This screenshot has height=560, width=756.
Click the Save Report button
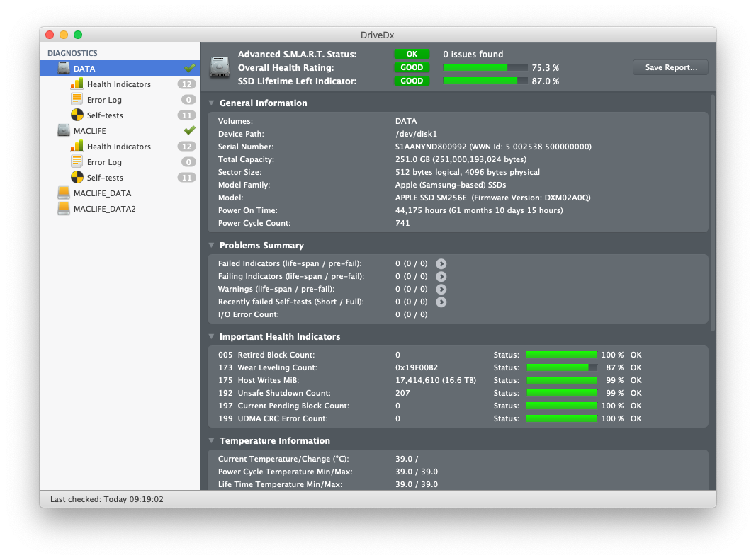670,68
